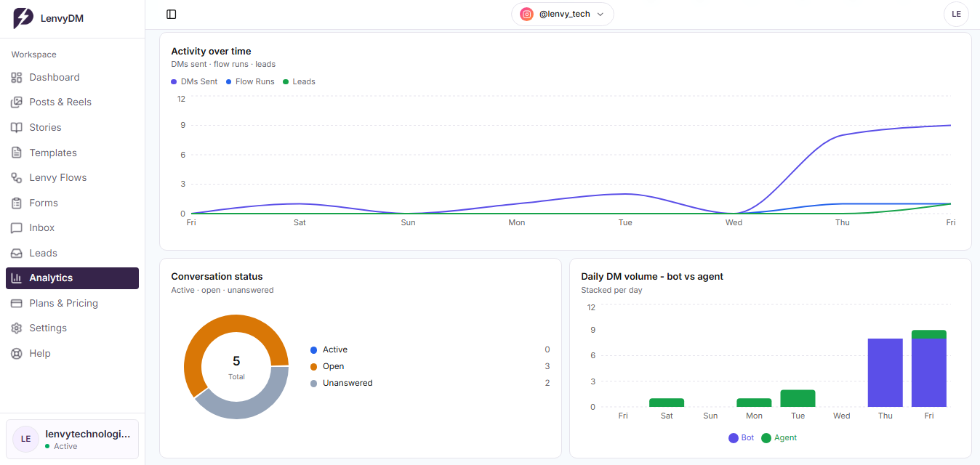Open the LE user avatar menu
This screenshot has height=465, width=980.
[956, 14]
